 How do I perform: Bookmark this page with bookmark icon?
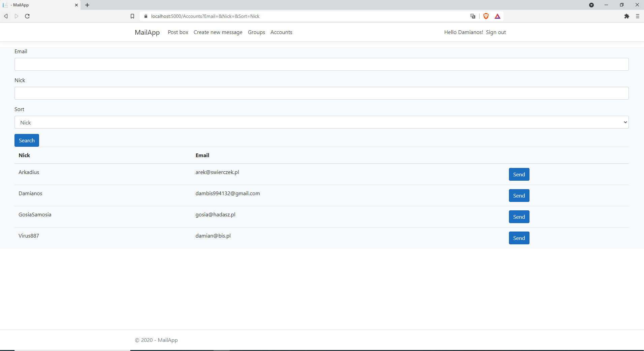132,16
